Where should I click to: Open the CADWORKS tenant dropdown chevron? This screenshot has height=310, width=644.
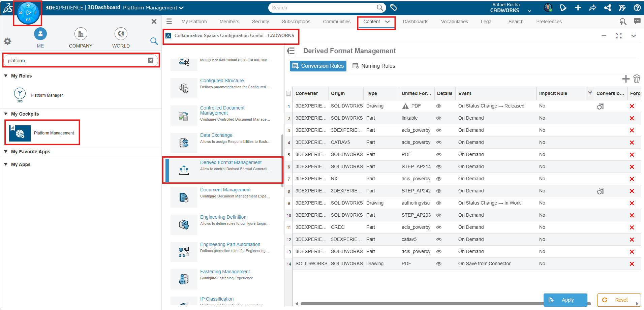(x=529, y=11)
